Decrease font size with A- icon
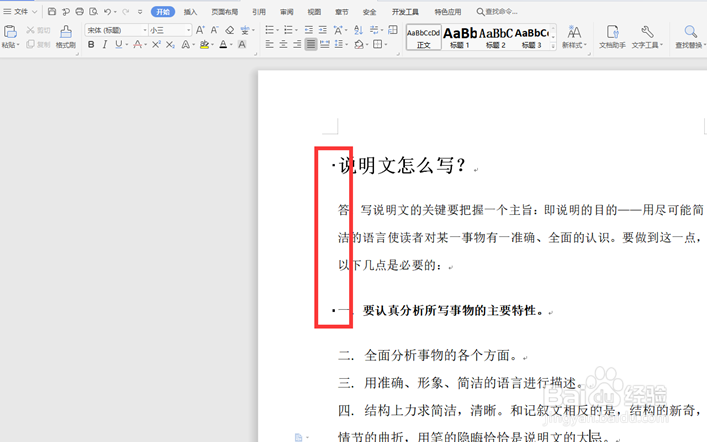 tap(214, 30)
